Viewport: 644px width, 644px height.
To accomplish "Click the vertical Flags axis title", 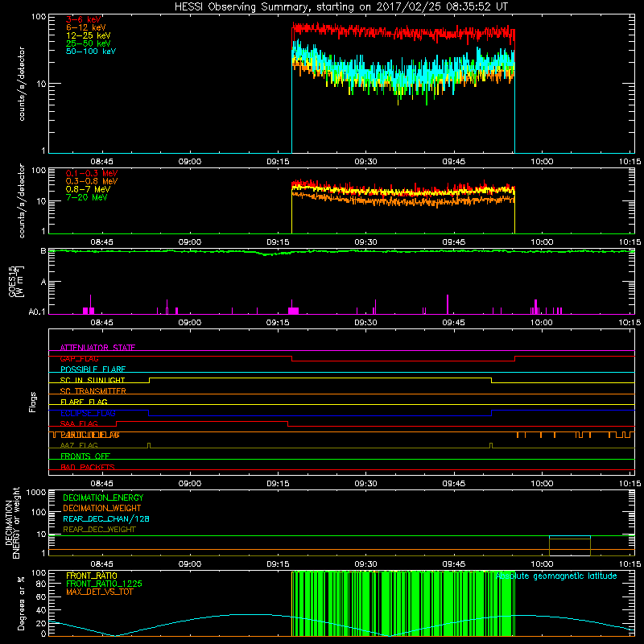I will coord(32,402).
